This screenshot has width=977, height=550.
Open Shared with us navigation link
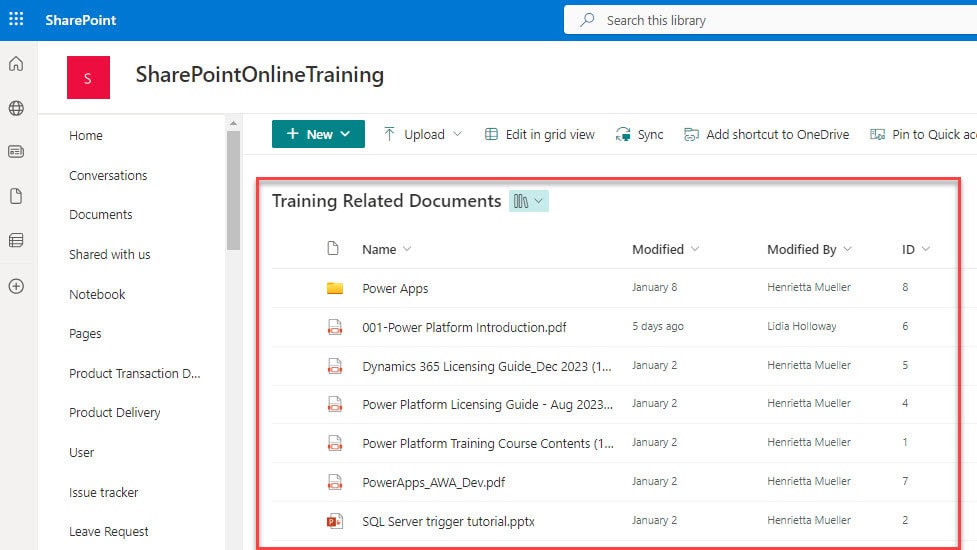110,254
